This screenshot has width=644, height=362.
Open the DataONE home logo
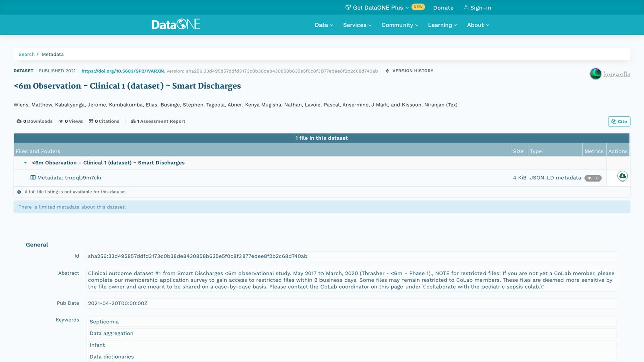(176, 24)
